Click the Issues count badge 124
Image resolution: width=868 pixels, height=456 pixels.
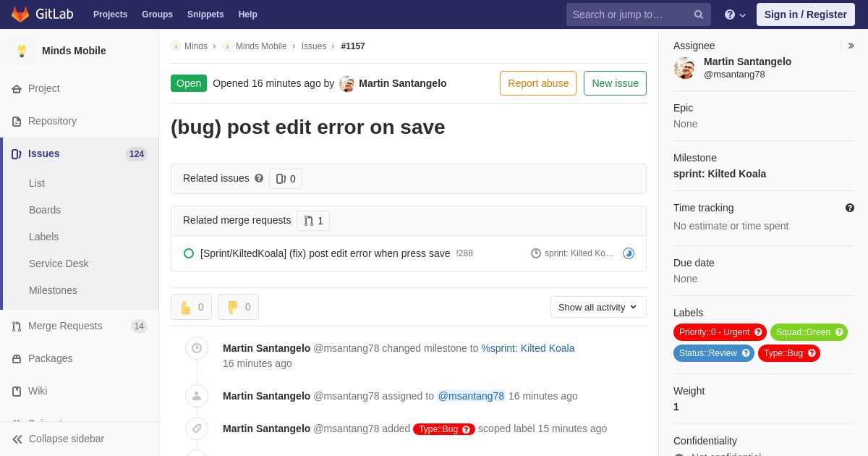tap(137, 154)
